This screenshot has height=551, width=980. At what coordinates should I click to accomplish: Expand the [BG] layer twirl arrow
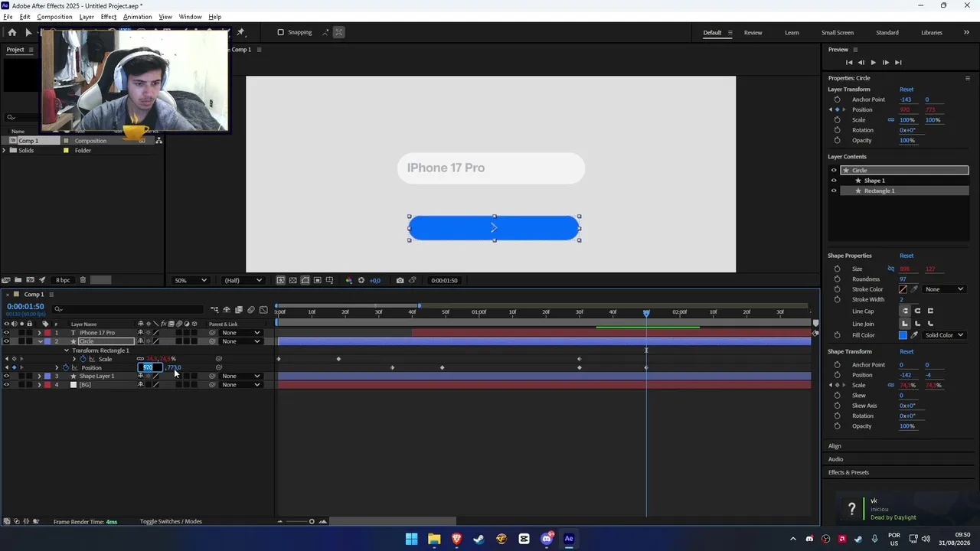pyautogui.click(x=39, y=385)
